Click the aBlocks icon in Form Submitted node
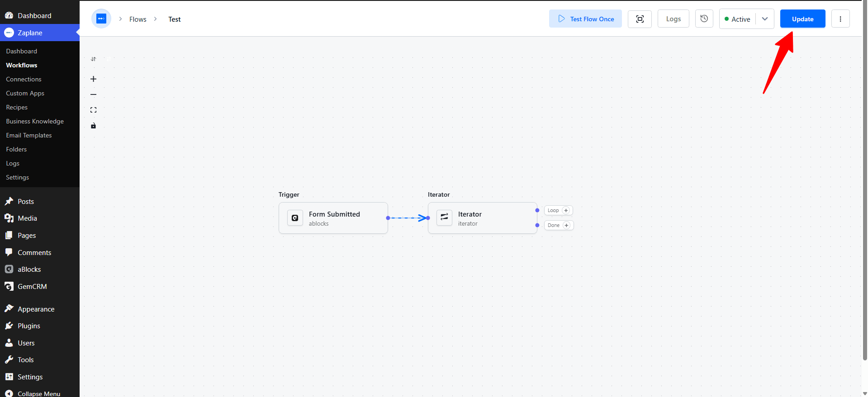This screenshot has height=397, width=868. coord(295,218)
